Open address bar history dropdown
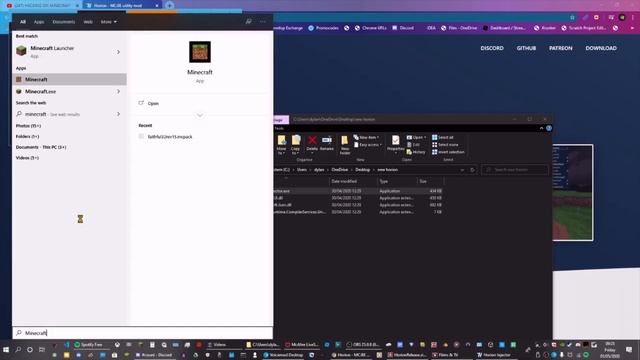Viewport: 640px width, 360px height. pyautogui.click(x=462, y=170)
